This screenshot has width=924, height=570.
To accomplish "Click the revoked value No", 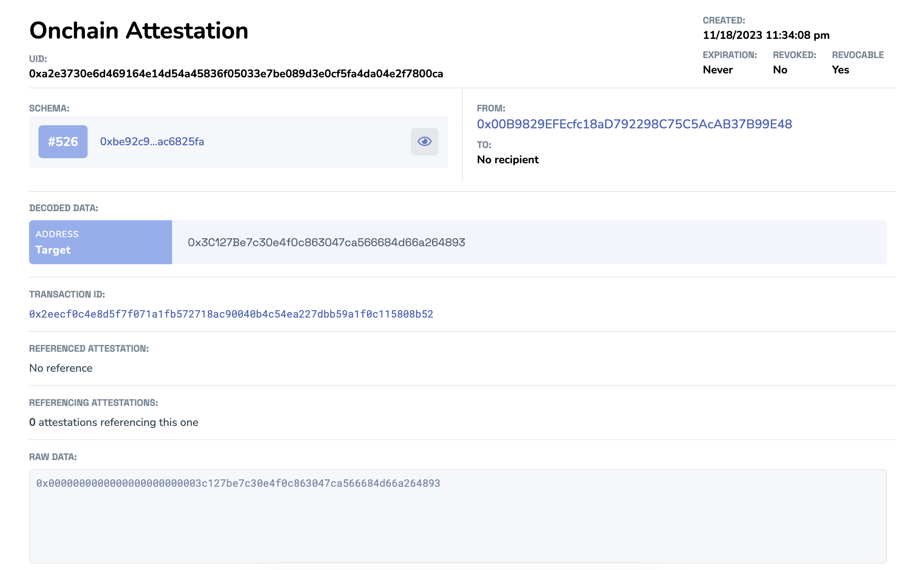I will [780, 70].
